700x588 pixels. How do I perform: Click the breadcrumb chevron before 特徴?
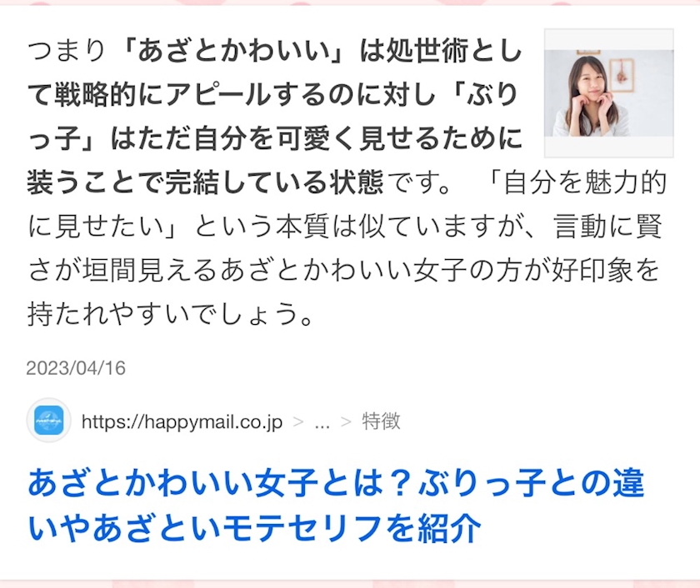(x=346, y=422)
